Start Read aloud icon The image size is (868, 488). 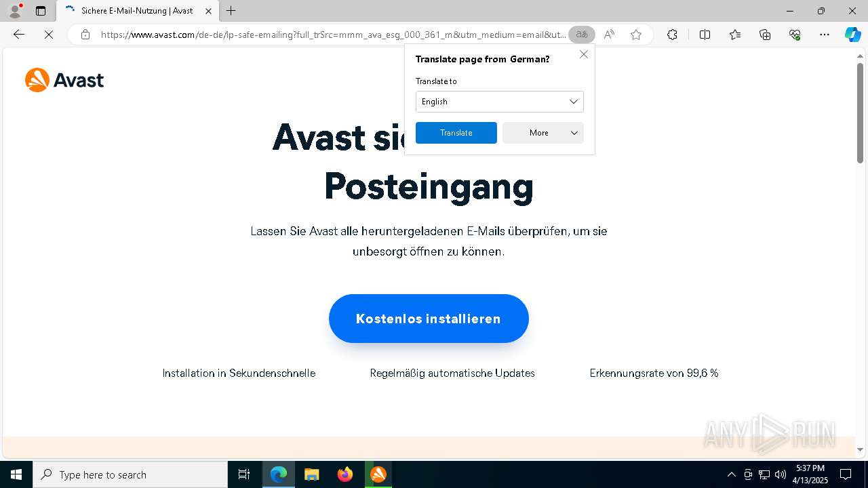[609, 35]
